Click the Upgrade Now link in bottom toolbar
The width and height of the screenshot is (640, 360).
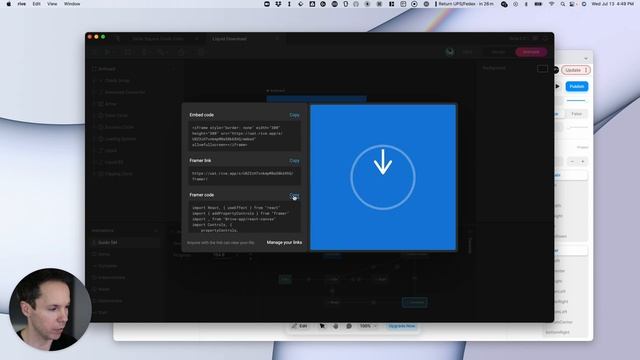(x=402, y=326)
